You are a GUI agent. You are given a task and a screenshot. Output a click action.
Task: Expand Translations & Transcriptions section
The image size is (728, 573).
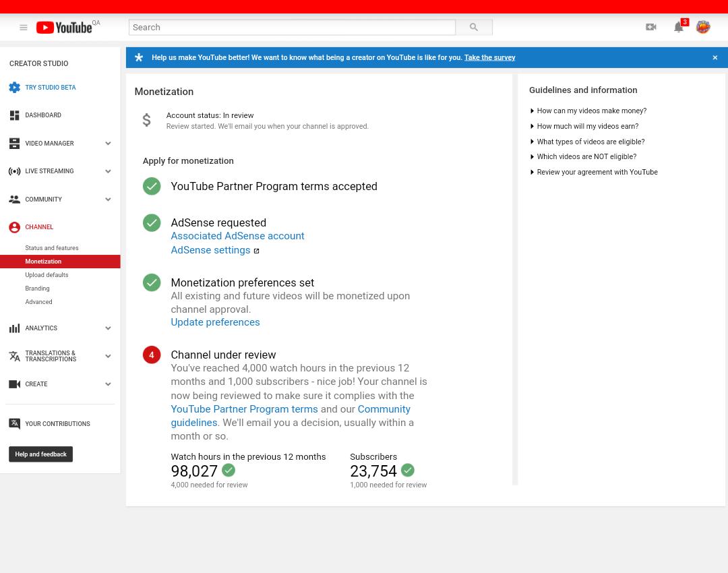tap(108, 356)
